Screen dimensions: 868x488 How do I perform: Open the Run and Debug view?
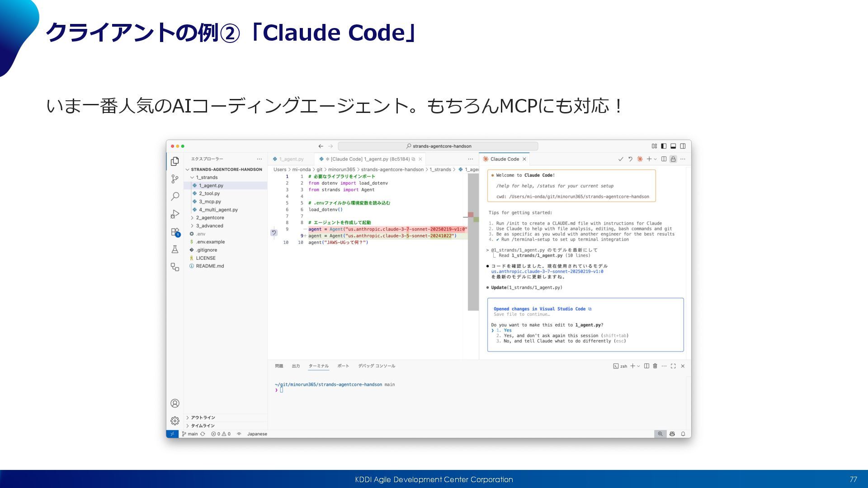click(175, 214)
